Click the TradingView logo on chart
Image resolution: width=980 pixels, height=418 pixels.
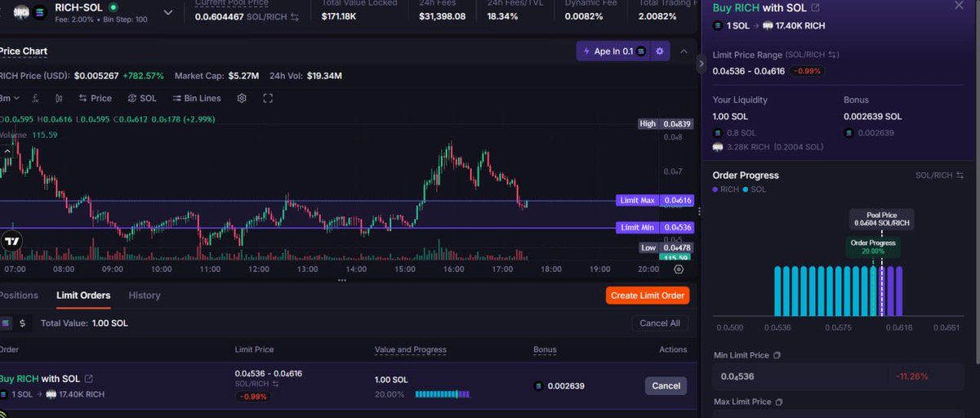click(11, 241)
